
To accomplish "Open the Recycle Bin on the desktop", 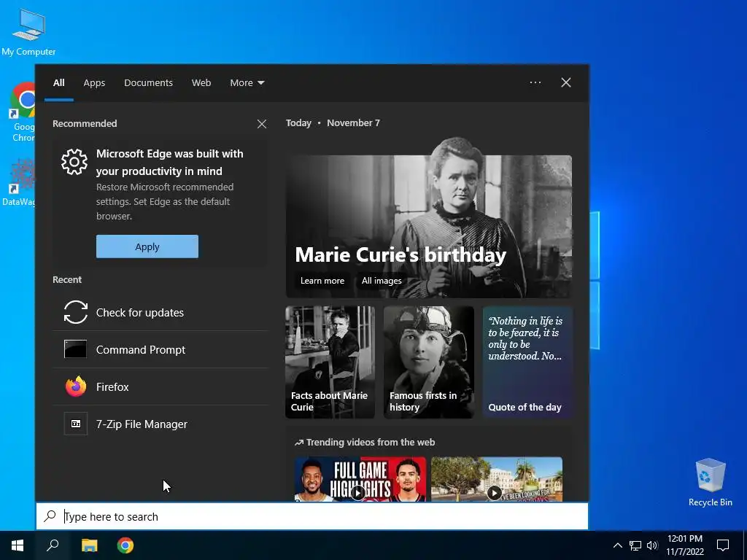I will [711, 482].
